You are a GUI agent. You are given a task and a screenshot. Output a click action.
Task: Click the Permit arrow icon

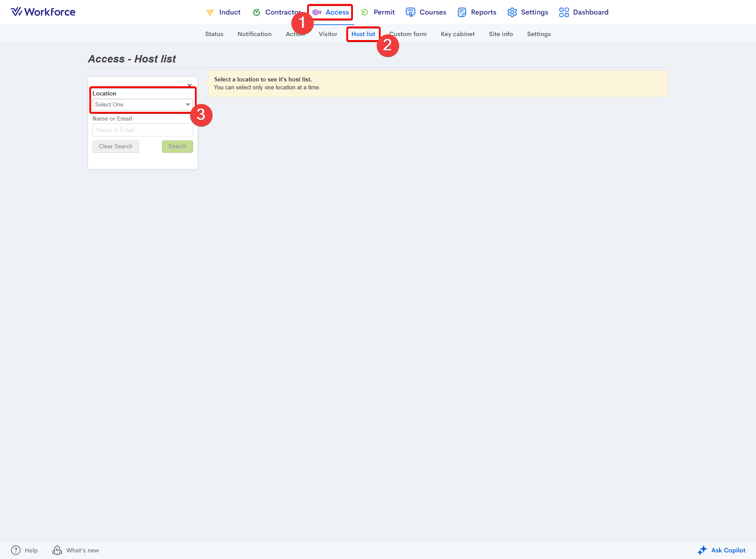click(x=364, y=12)
